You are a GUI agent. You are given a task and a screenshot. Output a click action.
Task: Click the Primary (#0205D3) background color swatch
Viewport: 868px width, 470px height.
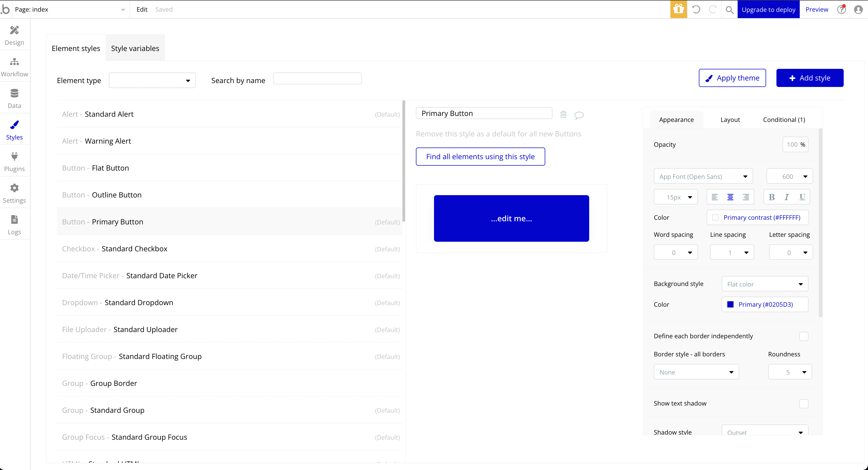point(730,304)
